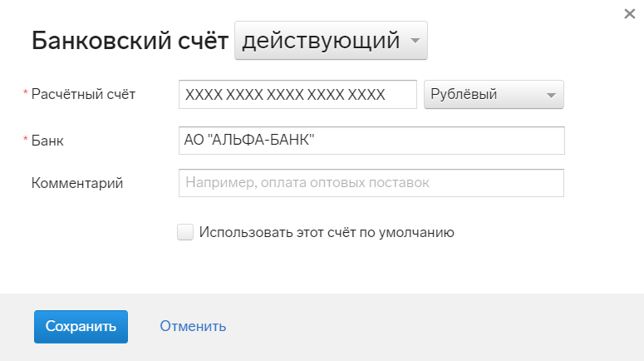Focus the Комментарий text field
Viewport: 644px width, 361px height.
(x=371, y=183)
